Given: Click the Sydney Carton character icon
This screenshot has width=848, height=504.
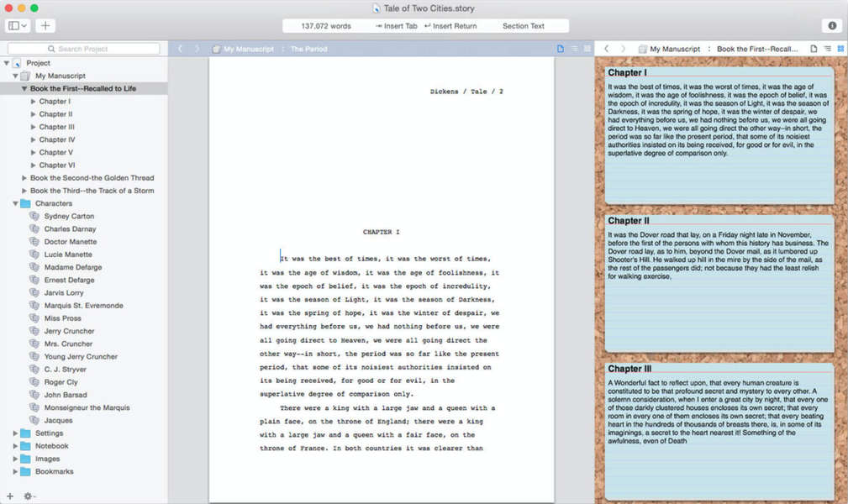Looking at the screenshot, I should [34, 216].
